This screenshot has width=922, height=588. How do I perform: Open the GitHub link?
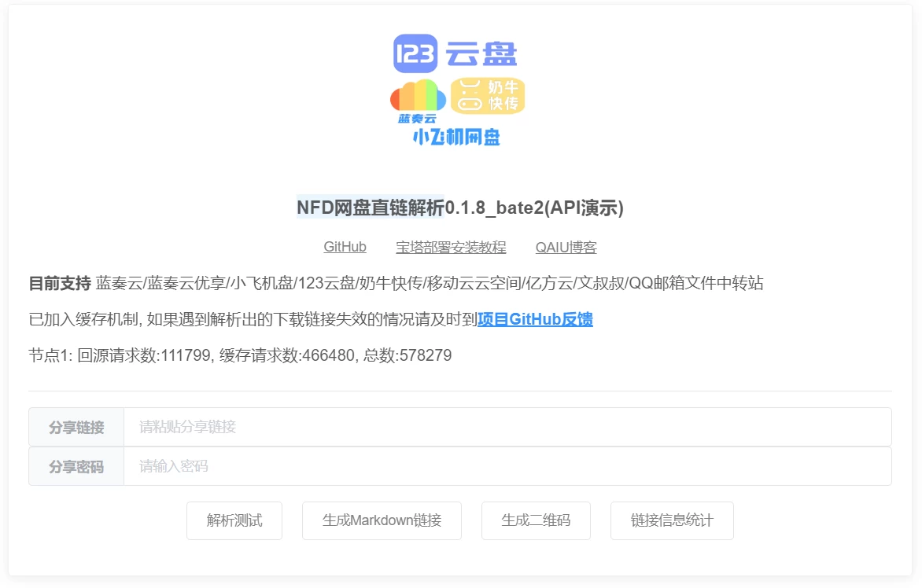coord(345,246)
